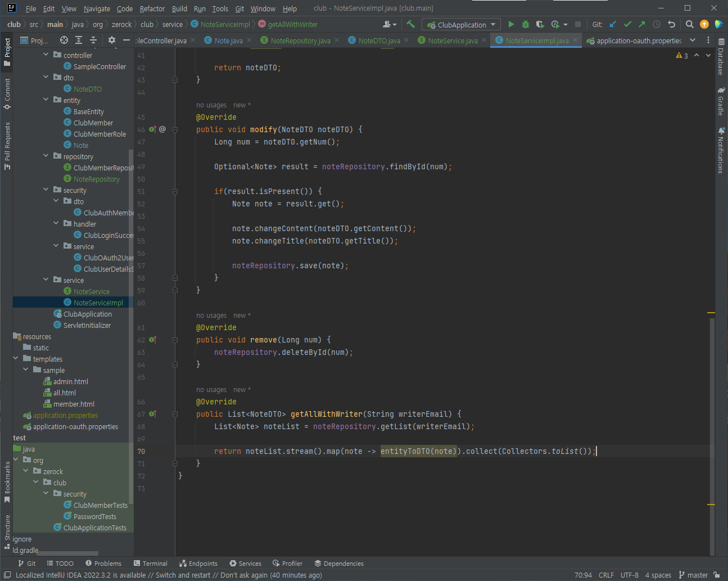Click the CRLF line separator in status bar
Viewport: 728px width, 581px height.
point(606,575)
